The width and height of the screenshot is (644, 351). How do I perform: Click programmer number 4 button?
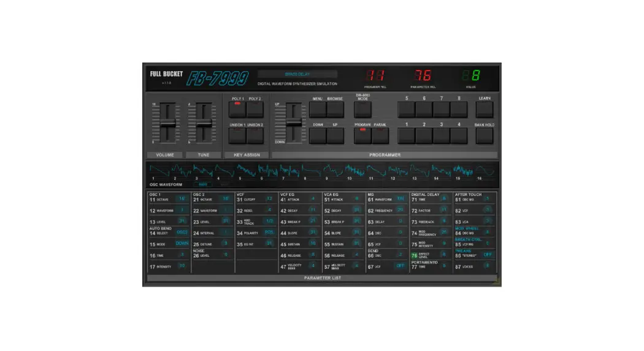[459, 136]
